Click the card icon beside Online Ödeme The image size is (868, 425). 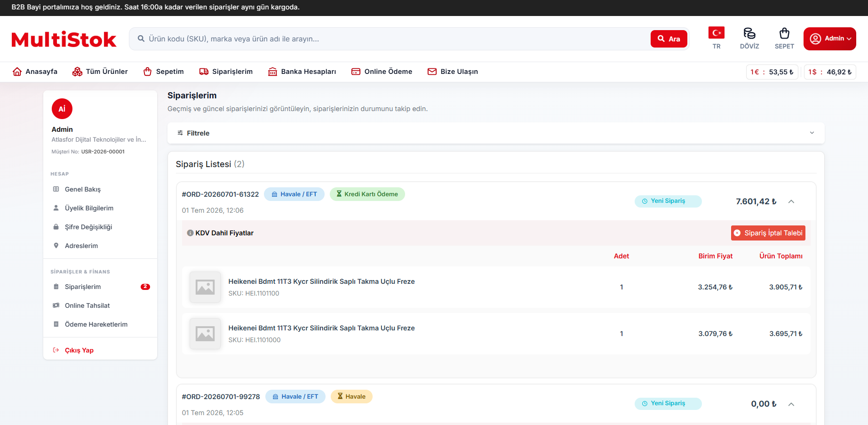coord(356,72)
